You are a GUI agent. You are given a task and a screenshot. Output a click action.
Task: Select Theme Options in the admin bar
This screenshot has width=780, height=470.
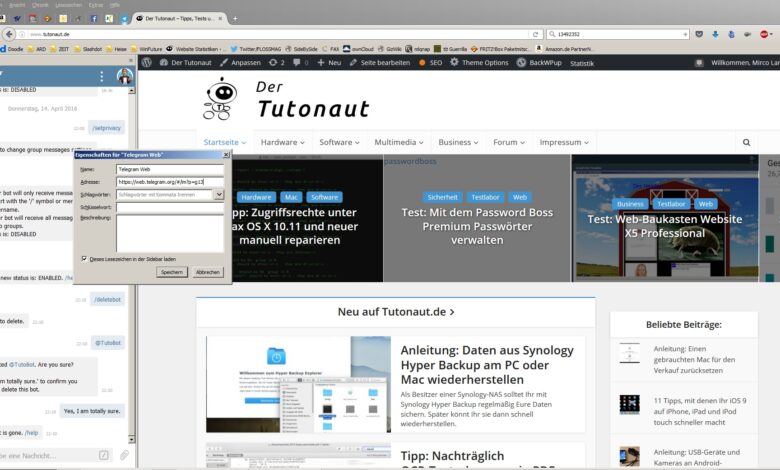click(x=478, y=62)
